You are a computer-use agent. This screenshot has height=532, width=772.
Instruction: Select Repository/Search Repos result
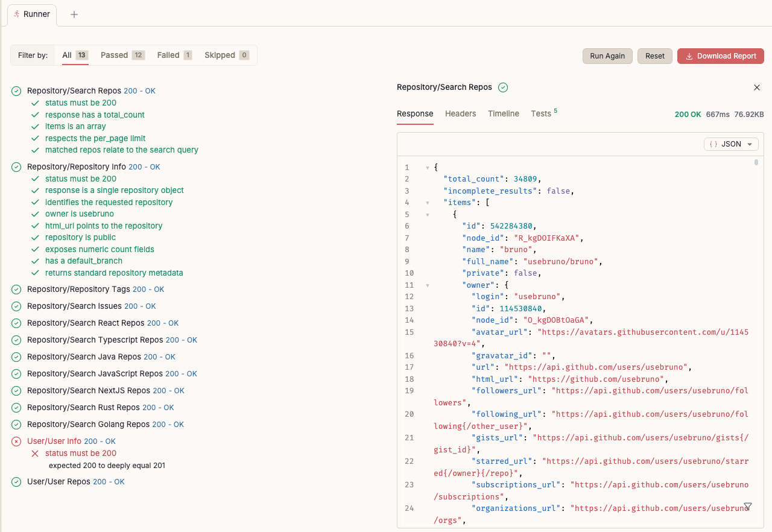pyautogui.click(x=91, y=91)
